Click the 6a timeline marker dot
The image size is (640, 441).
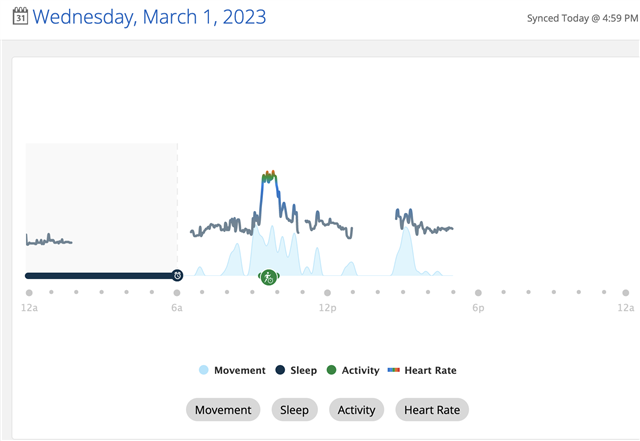(177, 293)
